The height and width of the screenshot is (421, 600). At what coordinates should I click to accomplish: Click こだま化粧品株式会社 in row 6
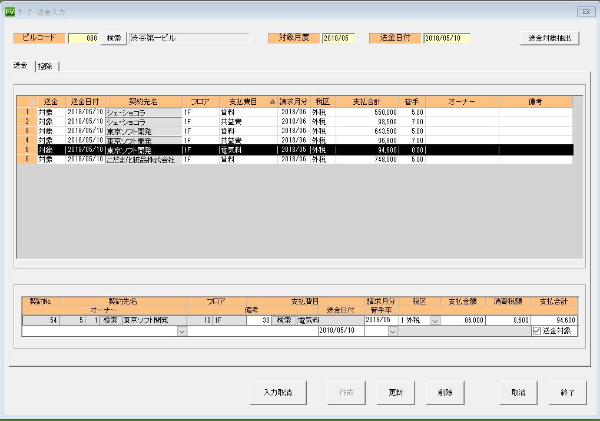click(141, 160)
